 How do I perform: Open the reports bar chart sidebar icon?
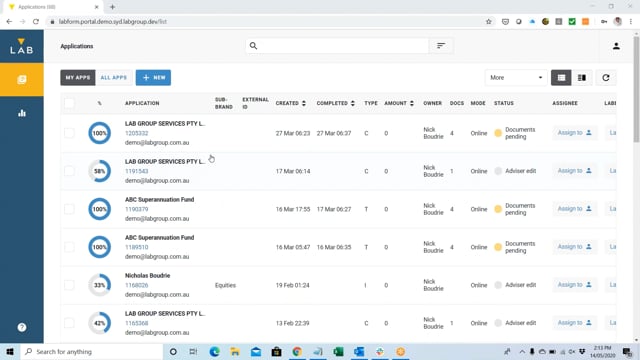(x=22, y=113)
